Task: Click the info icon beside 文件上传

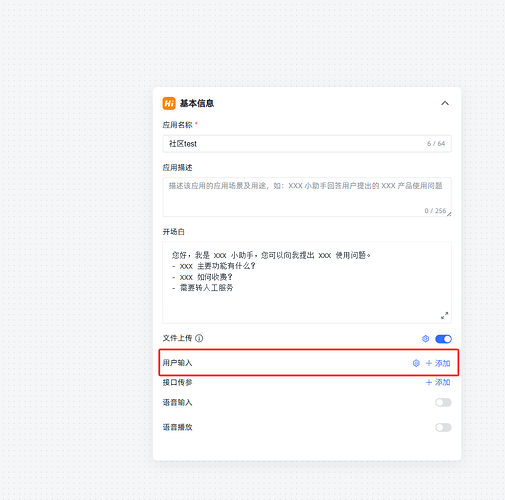Action: [199, 338]
